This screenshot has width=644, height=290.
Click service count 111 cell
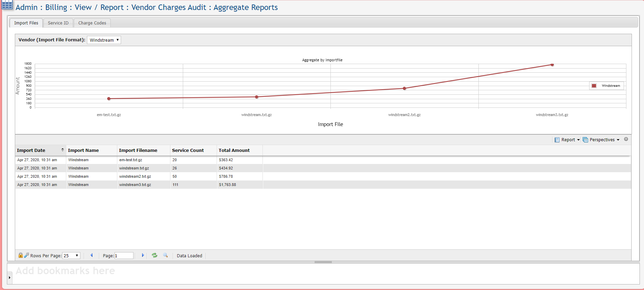[x=194, y=185]
